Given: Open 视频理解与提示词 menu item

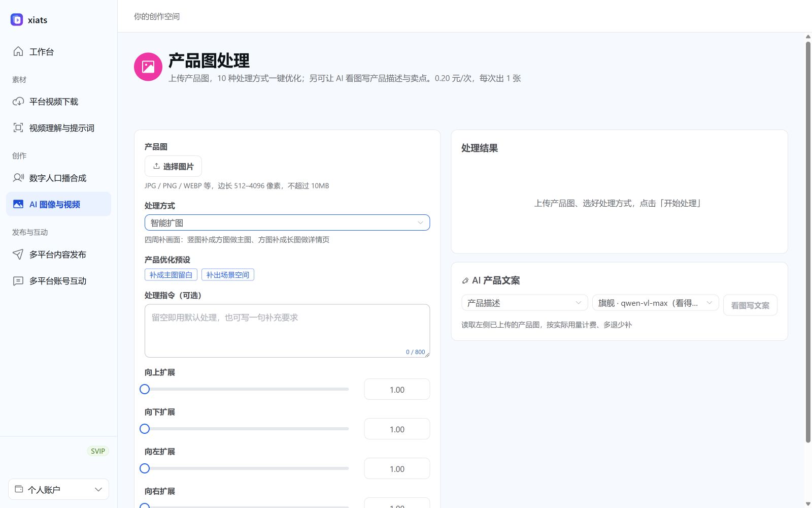Looking at the screenshot, I should point(59,128).
